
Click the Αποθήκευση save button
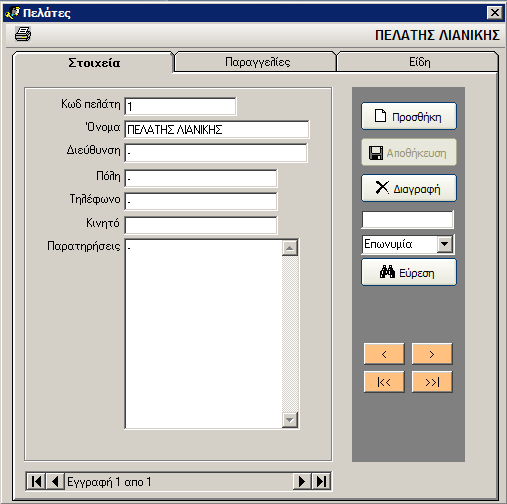pyautogui.click(x=409, y=153)
